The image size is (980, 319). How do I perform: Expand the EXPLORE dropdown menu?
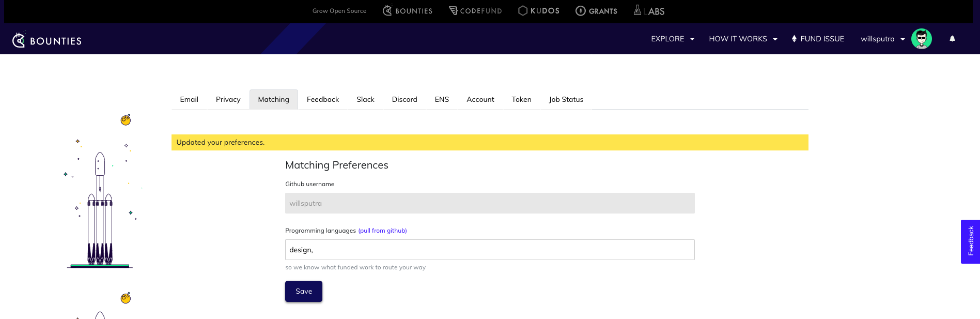pyautogui.click(x=672, y=39)
